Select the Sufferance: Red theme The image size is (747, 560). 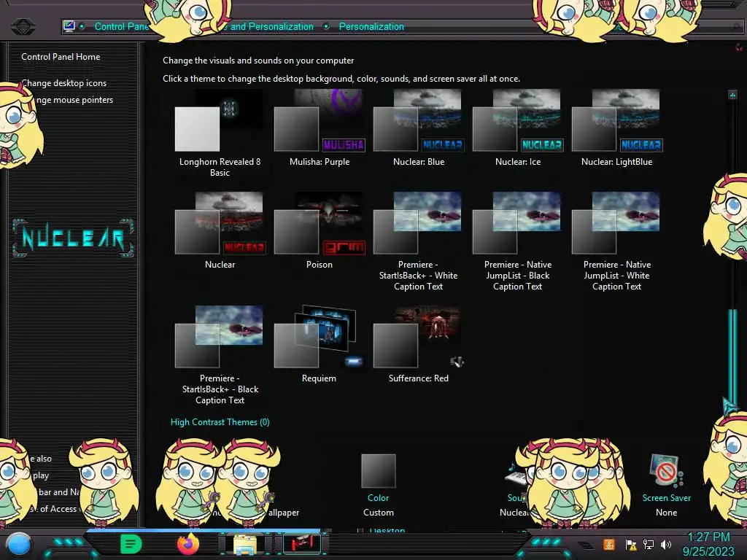click(418, 345)
